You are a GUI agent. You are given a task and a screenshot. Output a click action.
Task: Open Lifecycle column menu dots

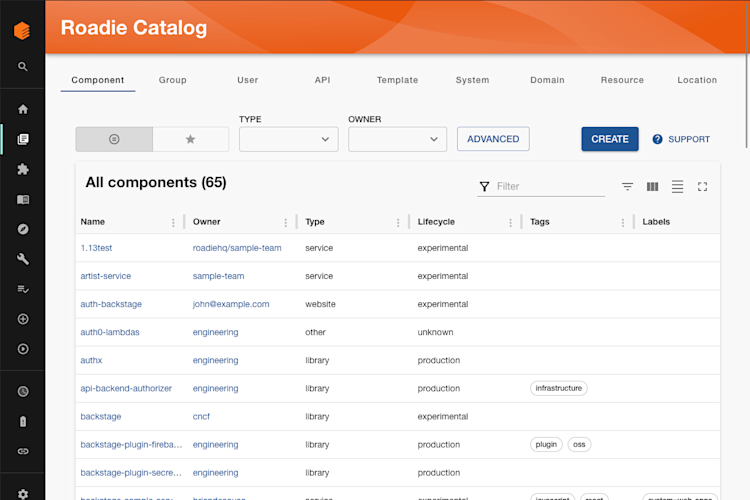[x=510, y=222]
